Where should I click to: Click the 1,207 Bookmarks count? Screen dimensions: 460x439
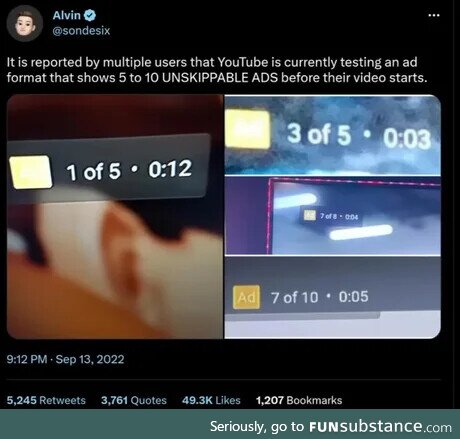(299, 400)
